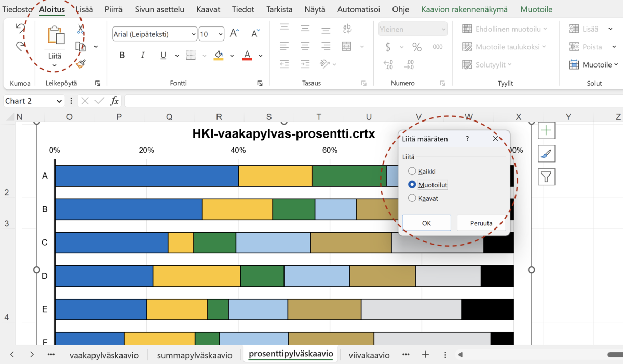The width and height of the screenshot is (623, 364).
Task: Click the yellow fill color bucket
Action: [x=219, y=56]
